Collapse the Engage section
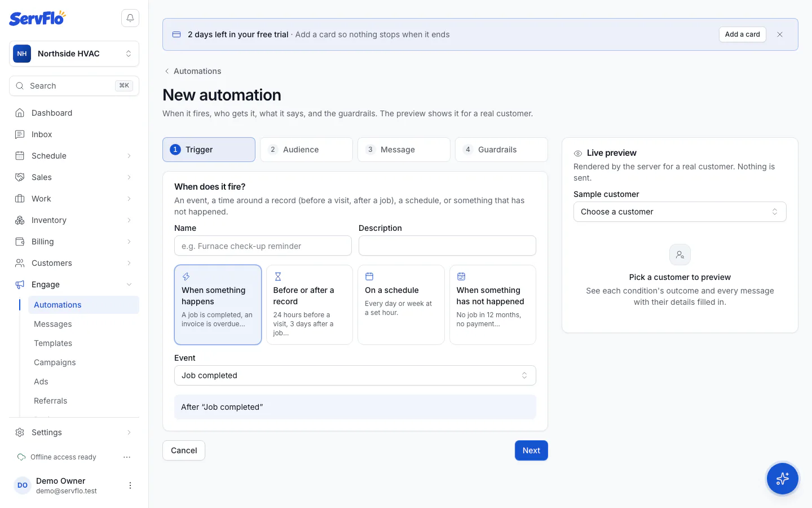 click(74, 284)
